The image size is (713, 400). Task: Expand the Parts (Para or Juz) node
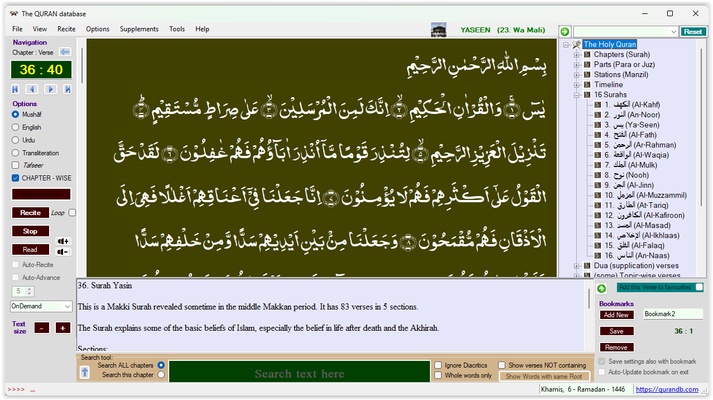click(576, 65)
